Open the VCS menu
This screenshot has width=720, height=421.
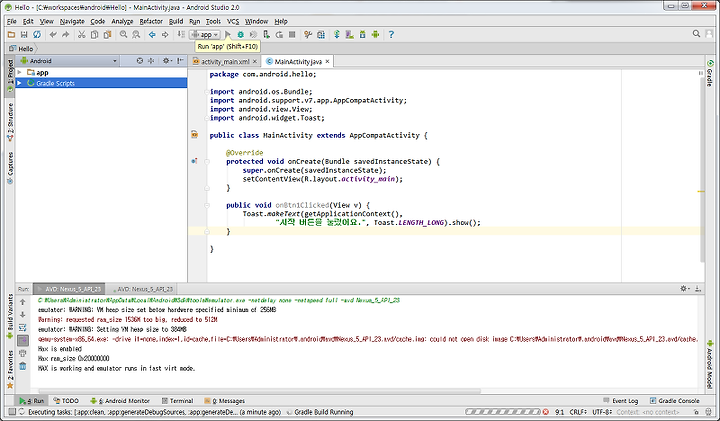[x=233, y=21]
